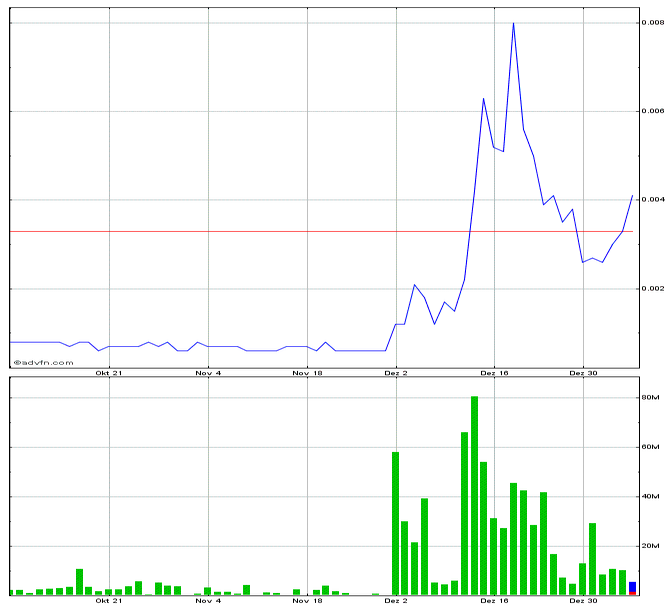This screenshot has width=665, height=609.
Task: Click the 0.002 price axis label
Action: (x=652, y=288)
